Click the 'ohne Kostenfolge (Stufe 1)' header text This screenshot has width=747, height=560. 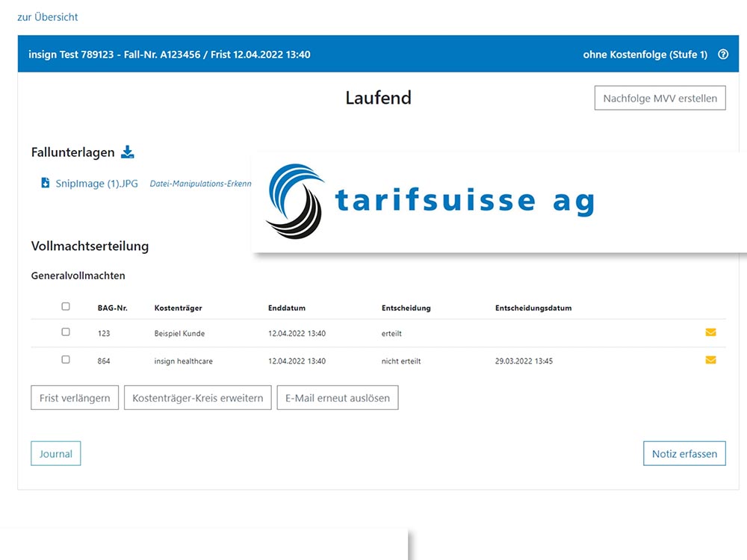(x=645, y=55)
